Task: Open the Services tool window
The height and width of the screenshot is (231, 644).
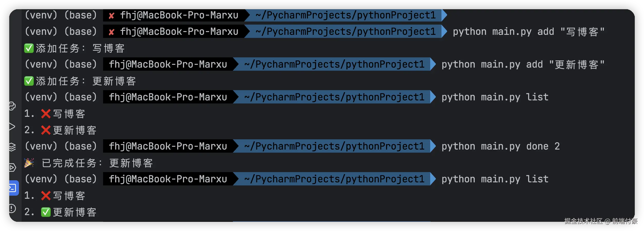Action: tap(12, 167)
